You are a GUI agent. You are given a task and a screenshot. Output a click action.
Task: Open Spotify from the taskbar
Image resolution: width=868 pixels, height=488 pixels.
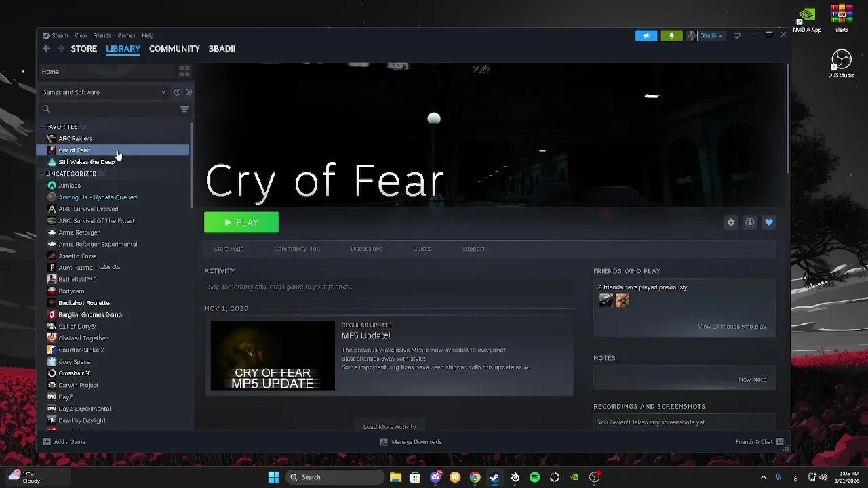click(535, 477)
